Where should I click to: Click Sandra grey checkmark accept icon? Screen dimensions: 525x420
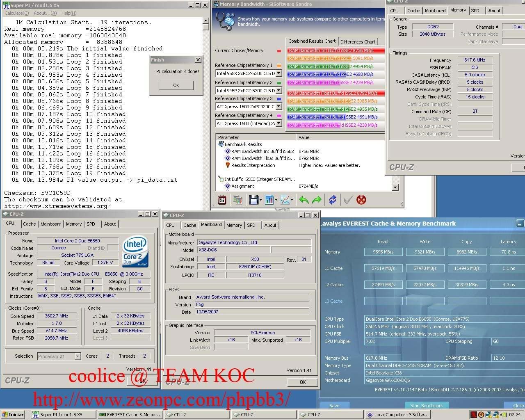tap(348, 200)
